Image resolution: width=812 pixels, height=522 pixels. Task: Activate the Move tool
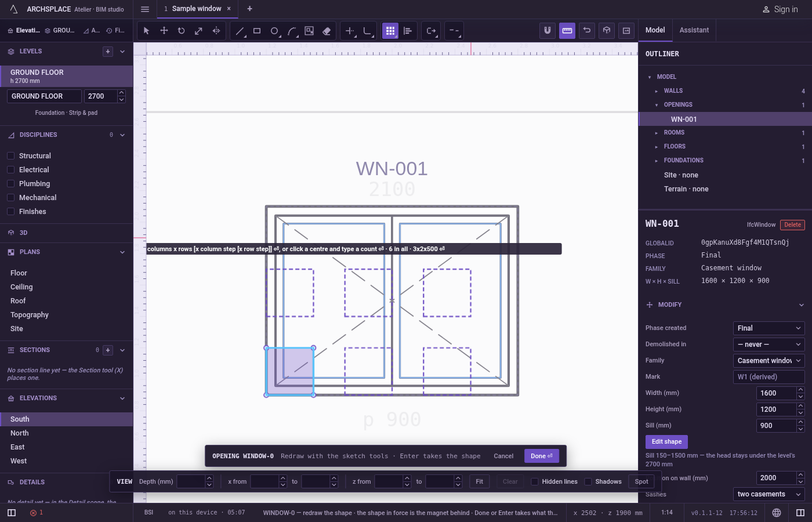(164, 31)
